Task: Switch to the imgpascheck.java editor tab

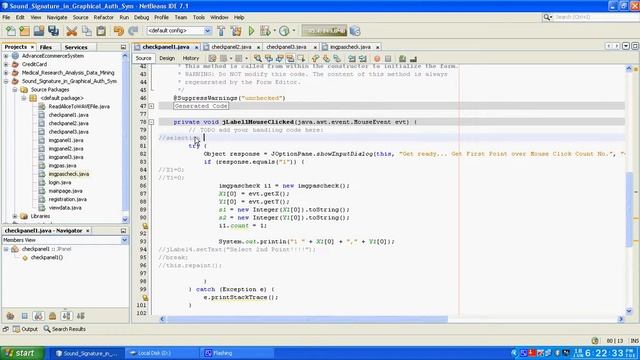Action: point(350,47)
